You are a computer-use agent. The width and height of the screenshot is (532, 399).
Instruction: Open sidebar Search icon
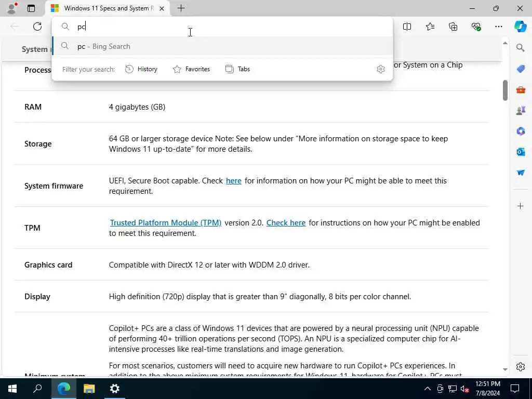(x=521, y=48)
